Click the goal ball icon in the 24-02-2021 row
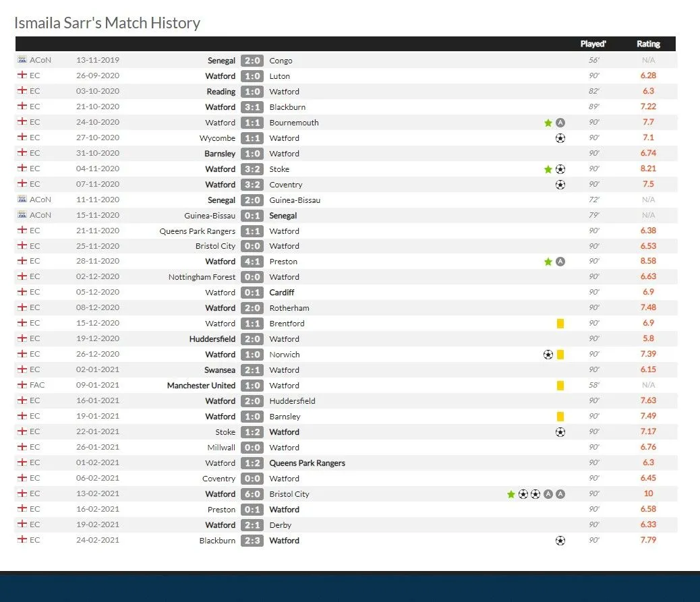Image resolution: width=700 pixels, height=602 pixels. [x=560, y=541]
